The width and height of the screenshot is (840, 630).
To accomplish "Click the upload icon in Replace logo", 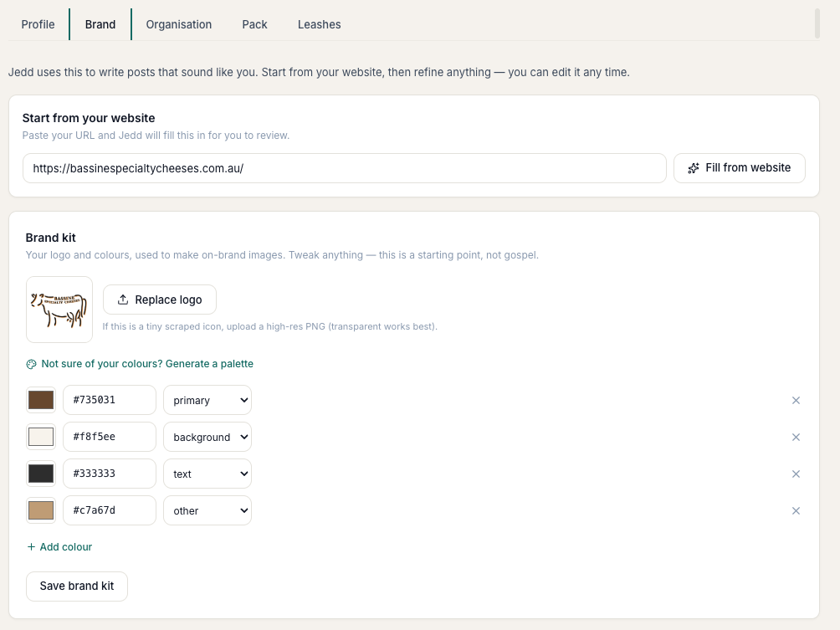I will point(123,300).
